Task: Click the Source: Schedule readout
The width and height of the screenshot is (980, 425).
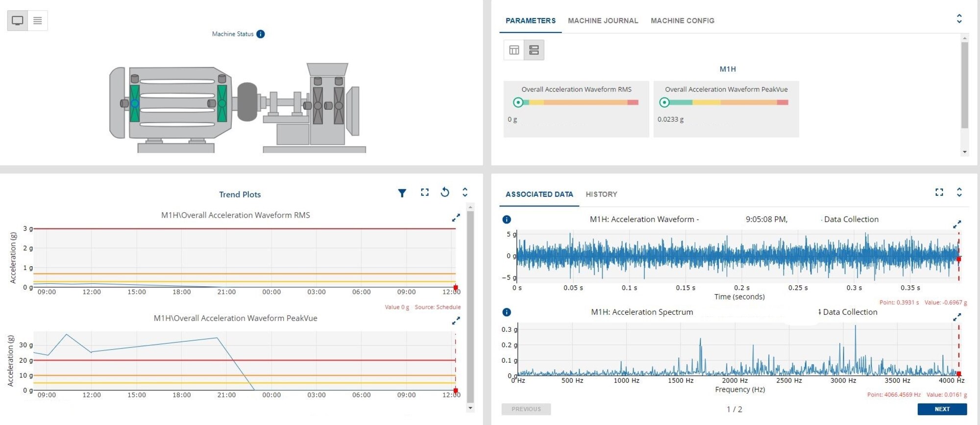Action: pos(438,307)
